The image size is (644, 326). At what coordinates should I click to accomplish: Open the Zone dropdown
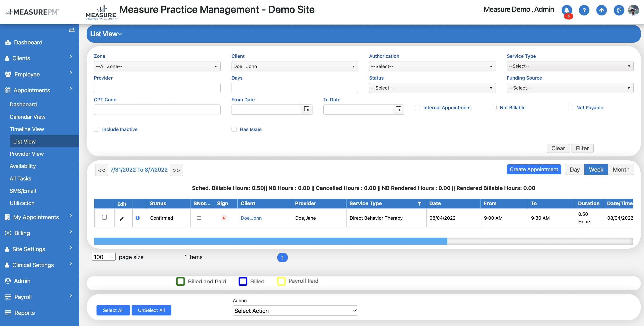click(157, 66)
